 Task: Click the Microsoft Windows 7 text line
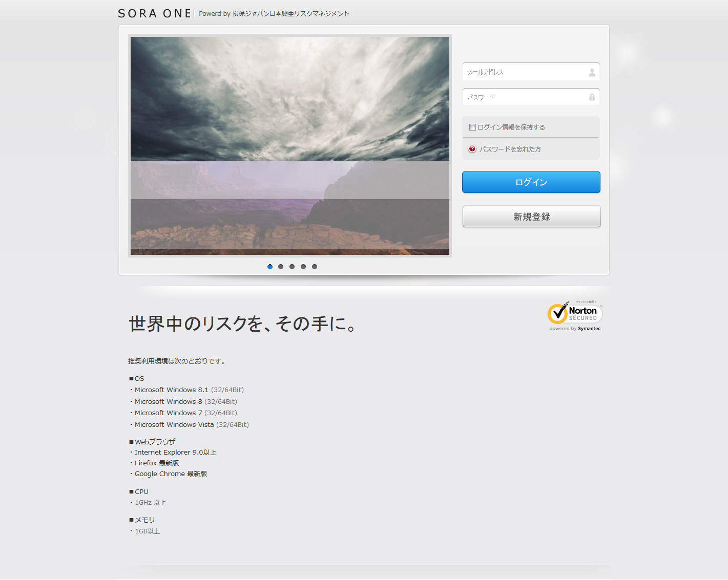tap(183, 413)
